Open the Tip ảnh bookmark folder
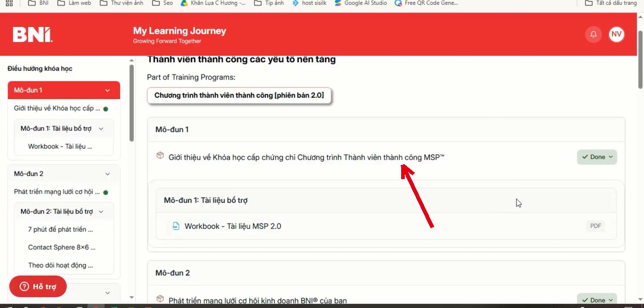 tap(269, 3)
